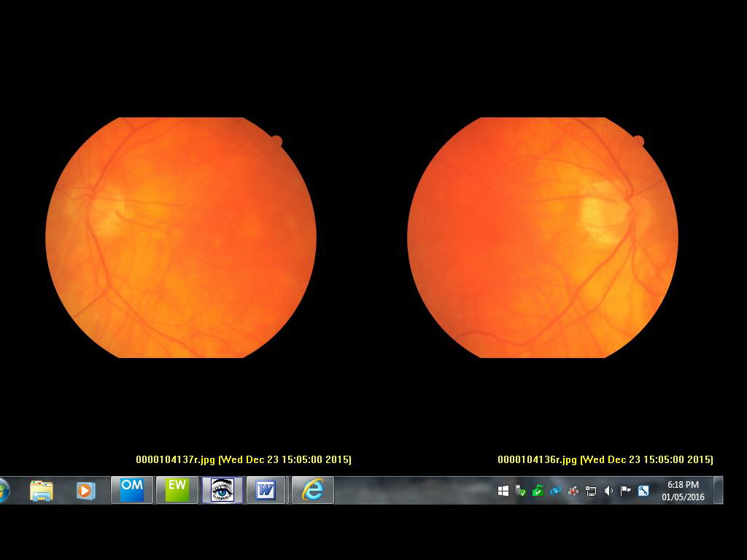Open Internet Explorer from the taskbar
The height and width of the screenshot is (560, 747).
[312, 490]
